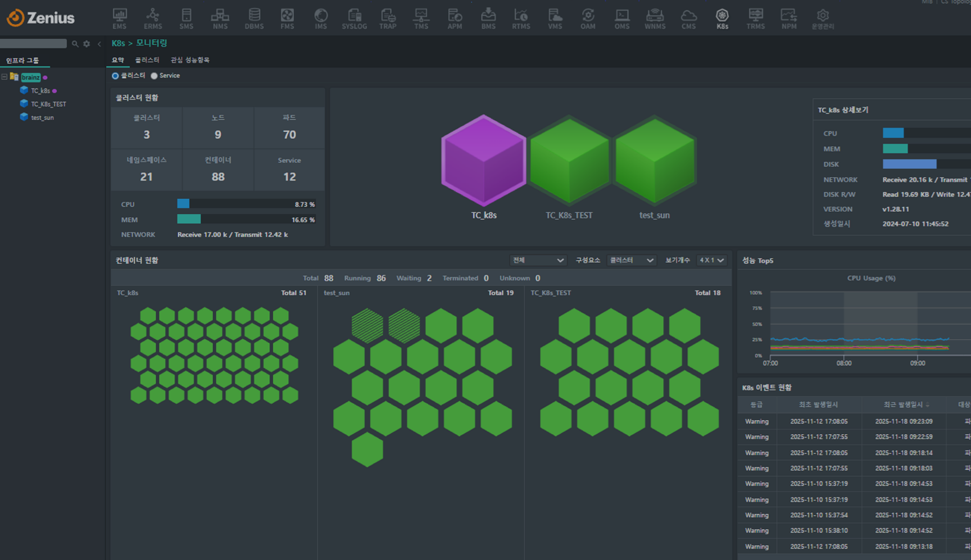
Task: Click the purple TC_k8s cluster cube
Action: coord(483,160)
